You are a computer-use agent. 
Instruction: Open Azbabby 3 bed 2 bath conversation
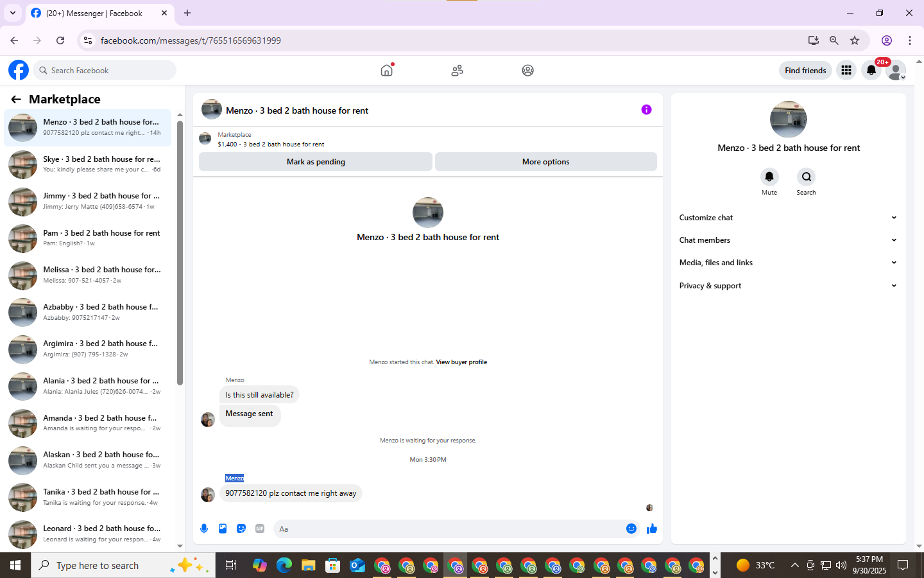tap(87, 312)
